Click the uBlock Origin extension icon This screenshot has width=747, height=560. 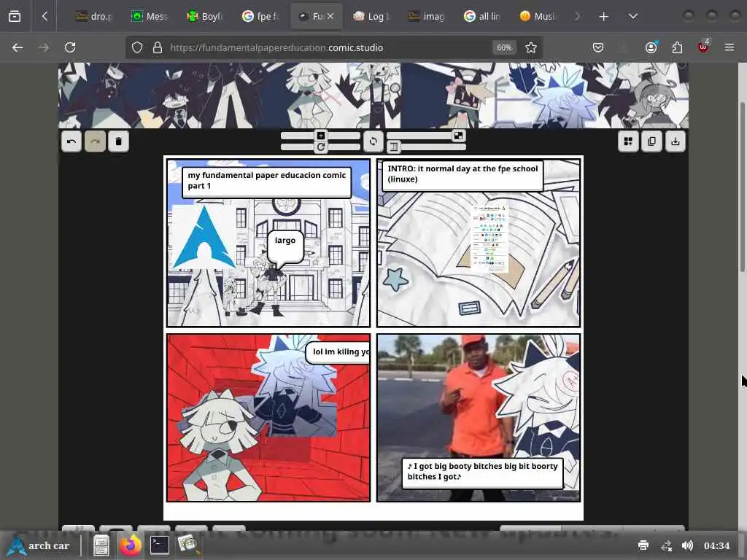(703, 47)
